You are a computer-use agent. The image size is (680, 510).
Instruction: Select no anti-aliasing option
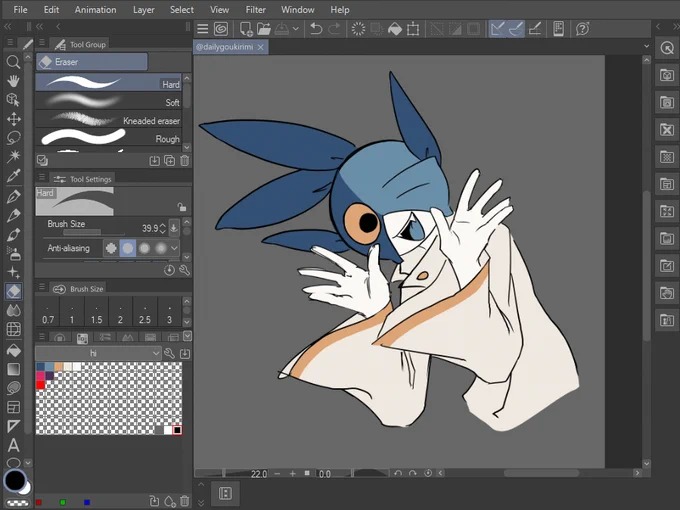(x=111, y=248)
